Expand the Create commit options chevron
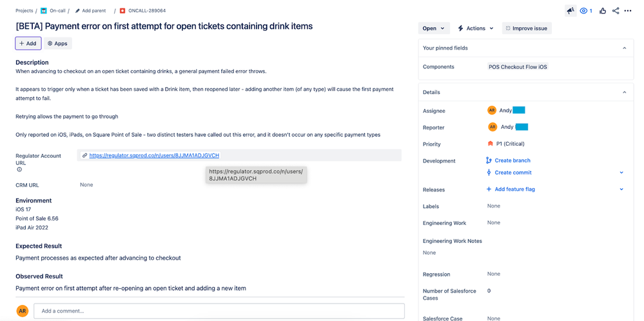 point(621,173)
